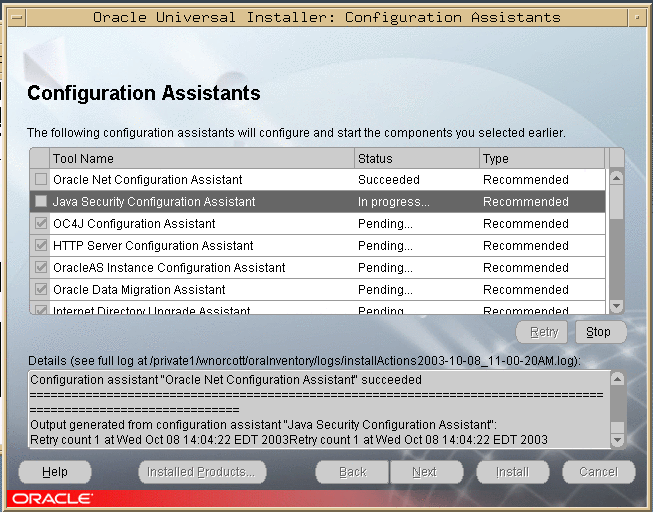
Task: Click the details log text area
Action: pos(319,409)
